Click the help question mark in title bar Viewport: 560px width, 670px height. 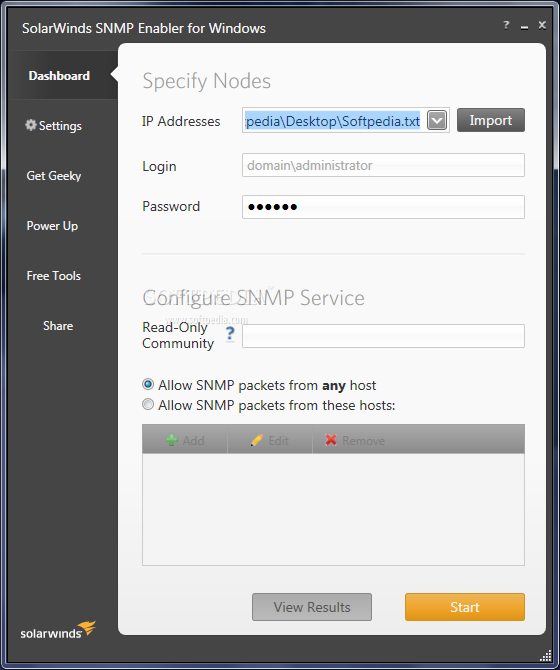click(506, 25)
